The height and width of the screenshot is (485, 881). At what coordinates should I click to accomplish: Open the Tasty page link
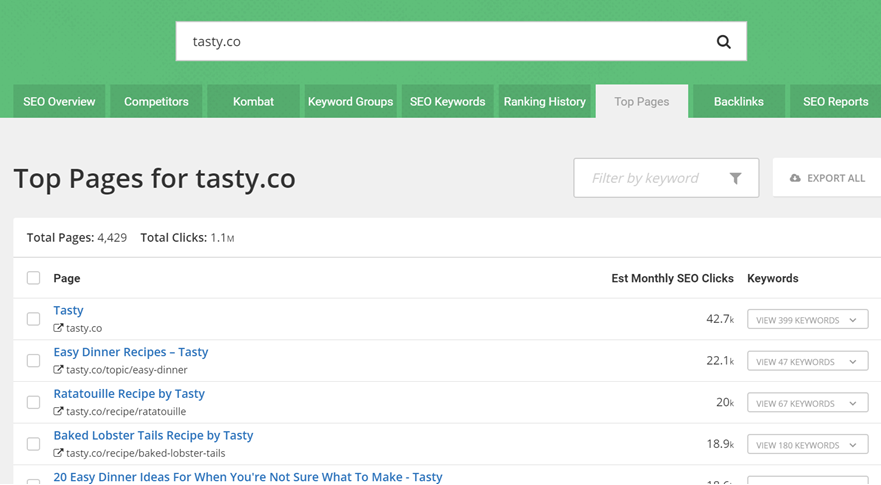pyautogui.click(x=69, y=310)
